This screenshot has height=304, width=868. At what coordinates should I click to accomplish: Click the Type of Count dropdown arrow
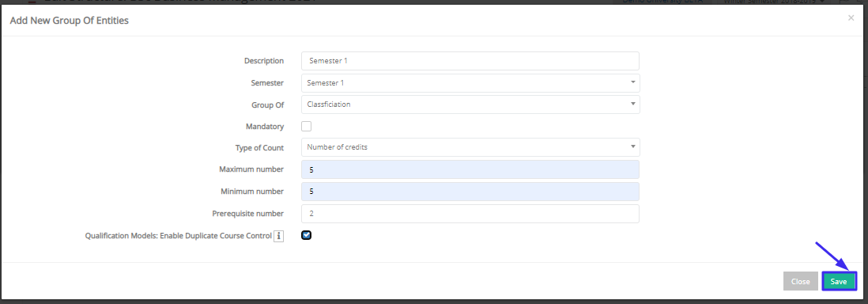(x=632, y=147)
